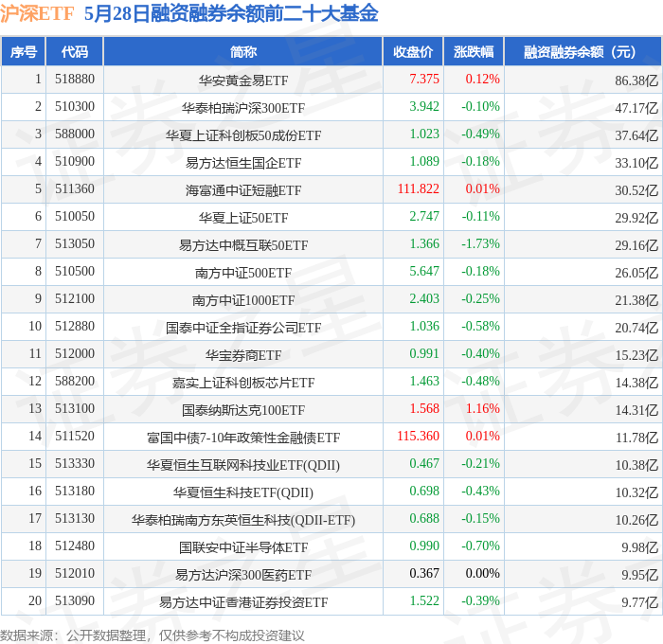Click the balance value 10.38亿
The image size is (663, 644).
tap(636, 465)
